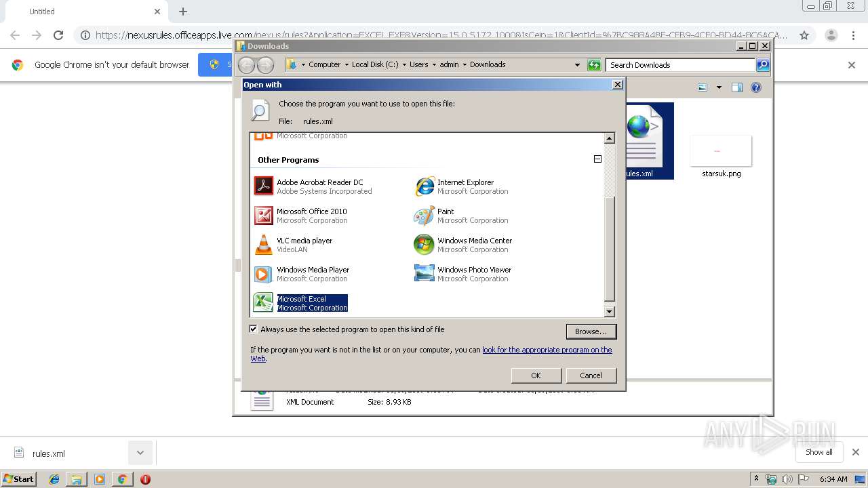Image resolution: width=868 pixels, height=488 pixels.
Task: Click Downloads breadcrumb segment
Action: [x=488, y=64]
